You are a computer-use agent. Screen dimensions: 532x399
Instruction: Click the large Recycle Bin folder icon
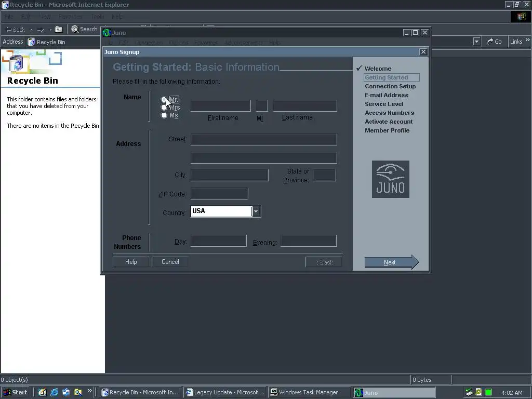(x=16, y=63)
